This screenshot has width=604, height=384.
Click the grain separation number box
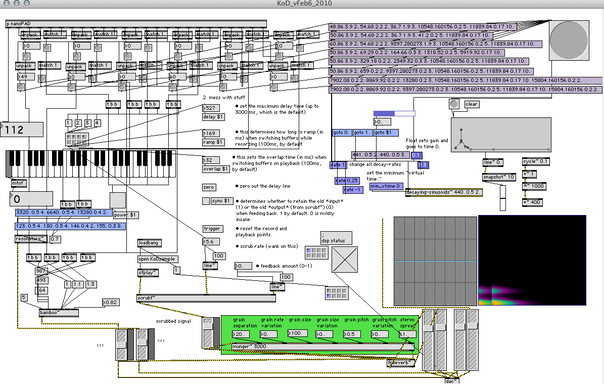241,334
